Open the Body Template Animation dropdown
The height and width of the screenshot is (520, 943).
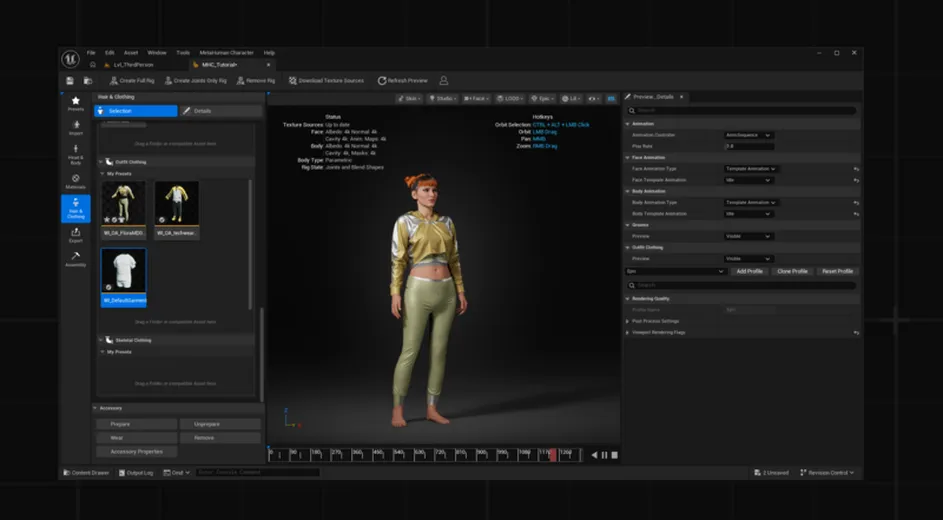[x=748, y=214]
